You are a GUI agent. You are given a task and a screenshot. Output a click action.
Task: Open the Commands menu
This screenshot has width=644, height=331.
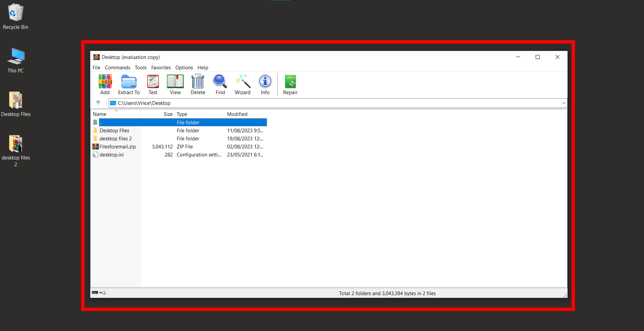(x=117, y=67)
